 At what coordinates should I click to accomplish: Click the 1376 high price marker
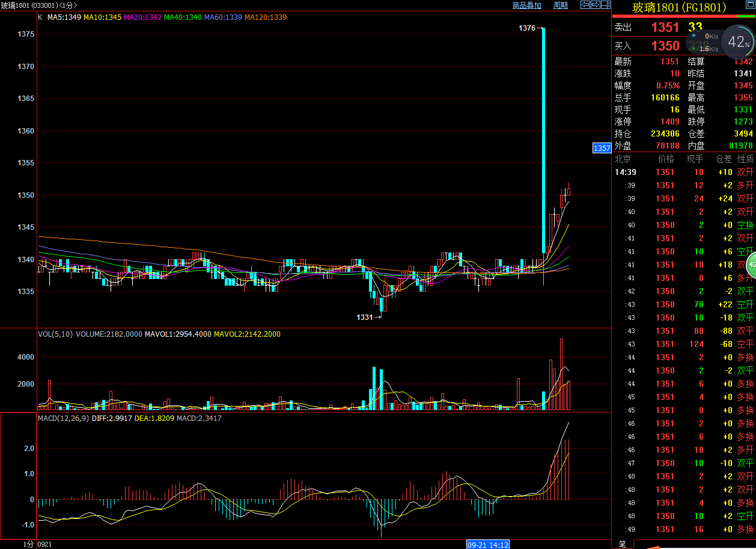(527, 28)
